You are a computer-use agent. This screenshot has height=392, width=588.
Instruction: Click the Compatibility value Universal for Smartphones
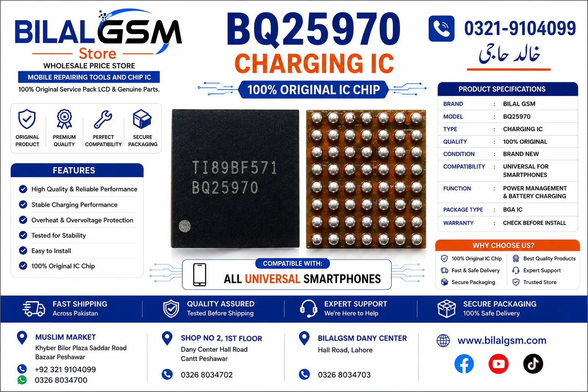point(526,171)
